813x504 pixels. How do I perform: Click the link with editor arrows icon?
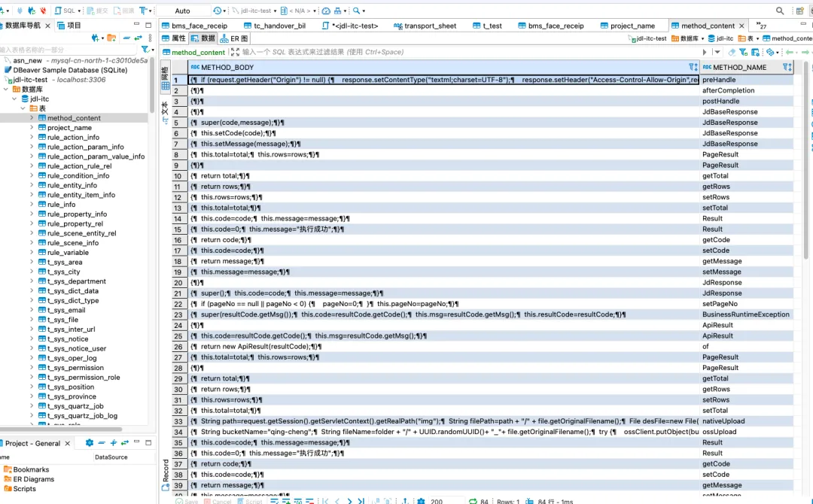point(138,38)
